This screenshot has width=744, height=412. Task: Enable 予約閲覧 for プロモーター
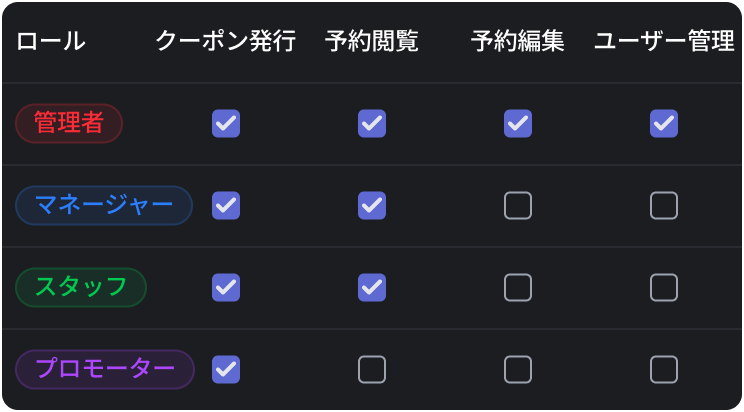[372, 370]
